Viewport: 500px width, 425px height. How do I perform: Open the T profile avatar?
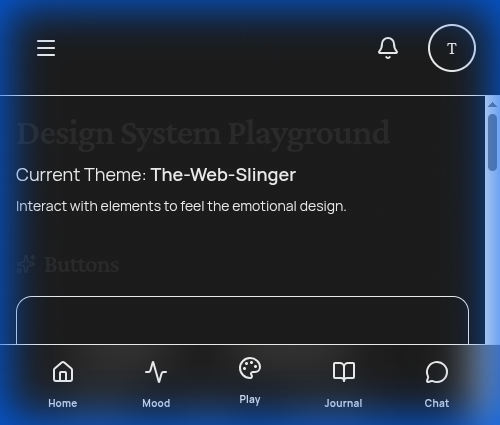452,48
